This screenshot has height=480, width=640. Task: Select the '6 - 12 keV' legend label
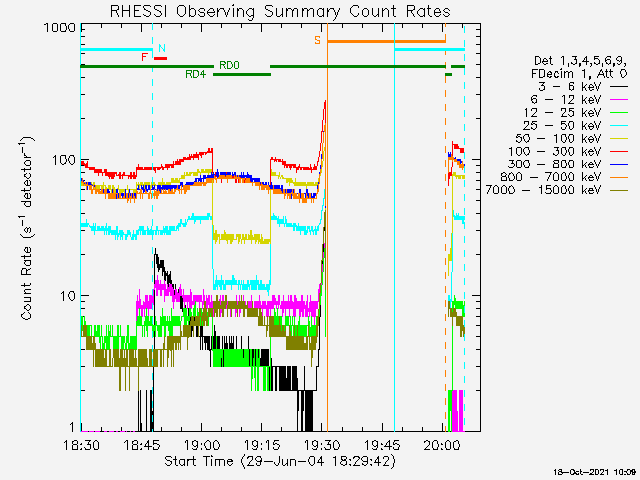tap(566, 100)
